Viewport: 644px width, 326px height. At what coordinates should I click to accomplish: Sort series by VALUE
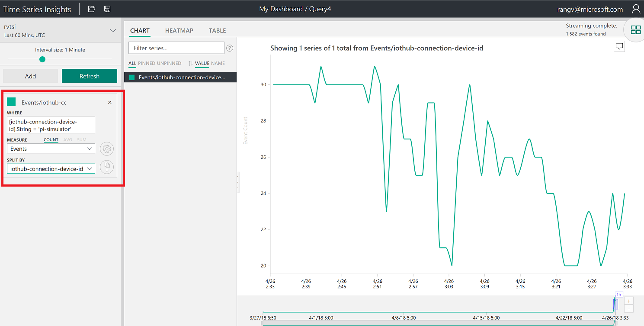[202, 63]
